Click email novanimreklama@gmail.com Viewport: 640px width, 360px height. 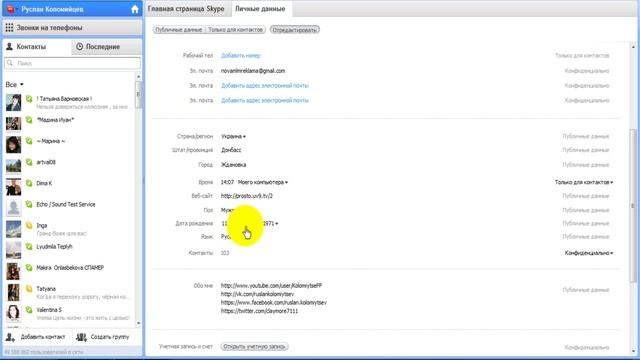click(x=253, y=71)
